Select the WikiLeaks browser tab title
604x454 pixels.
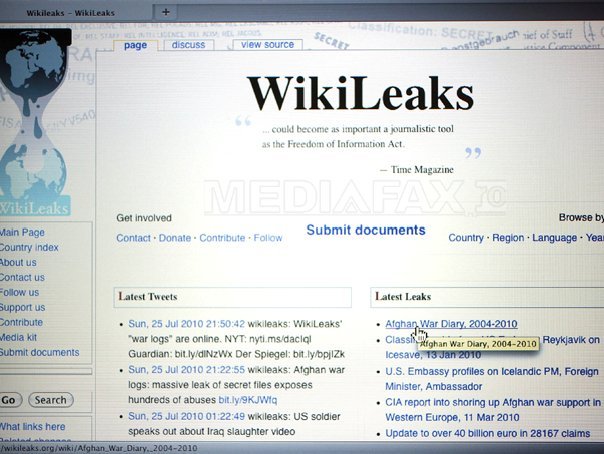[x=70, y=13]
